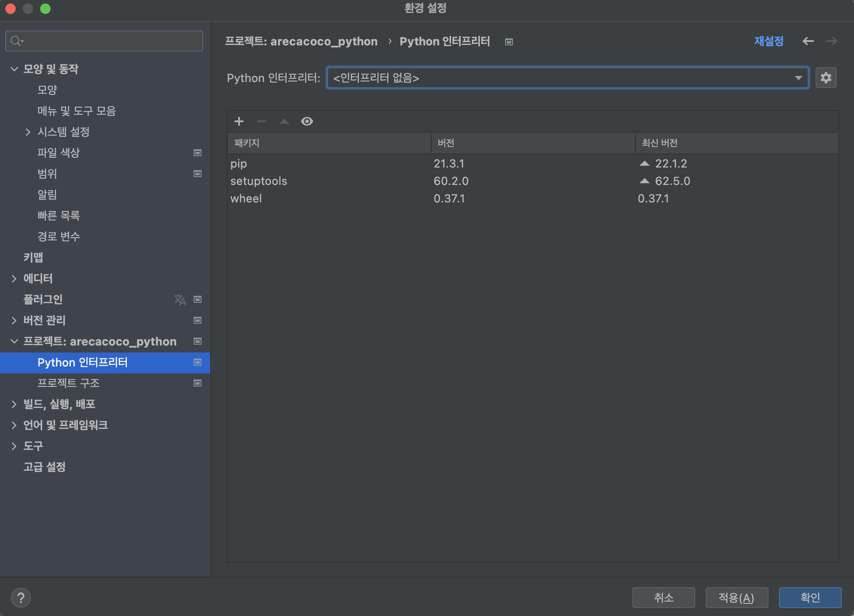854x616 pixels.
Task: Expand the 언어 및 프레임워크 section
Action: click(14, 425)
